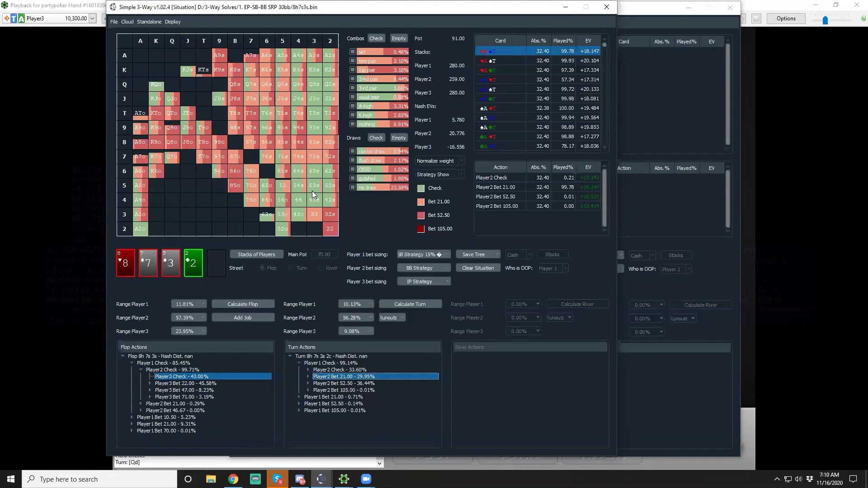Open Chrome from the taskbar
The image size is (868, 488).
233,479
